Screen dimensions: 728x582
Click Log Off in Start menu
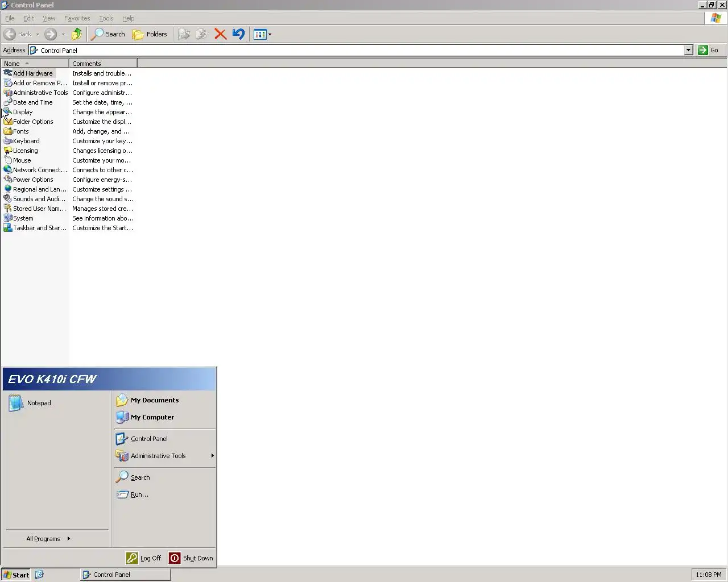coord(144,558)
